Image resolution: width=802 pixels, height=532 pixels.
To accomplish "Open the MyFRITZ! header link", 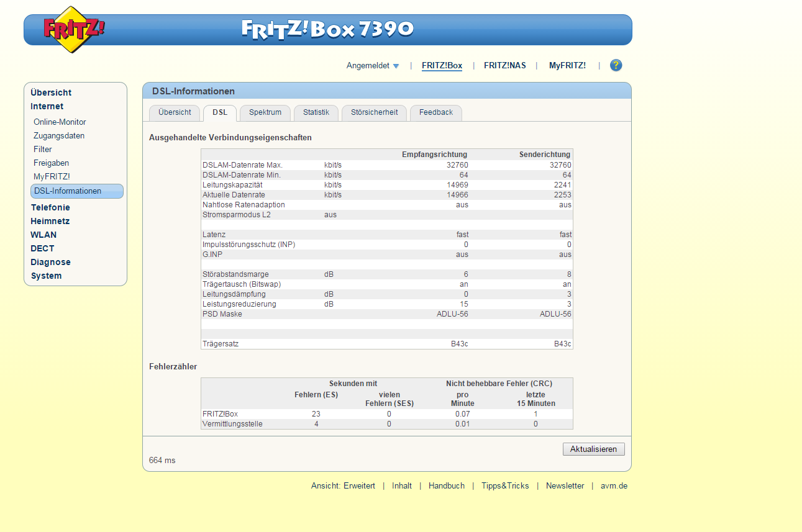I will click(567, 65).
